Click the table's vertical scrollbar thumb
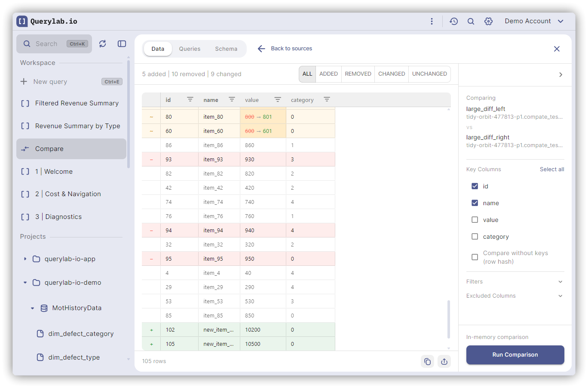The height and width of the screenshot is (388, 588). pyautogui.click(x=449, y=319)
